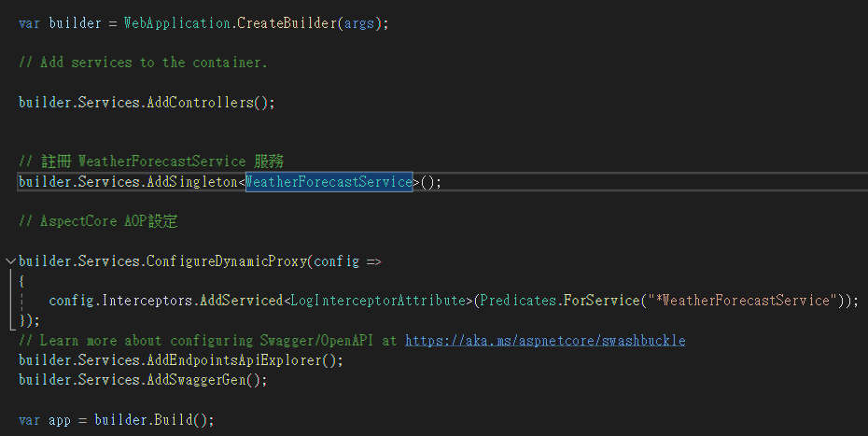
Task: Click the AddControllers method call
Action: 201,103
